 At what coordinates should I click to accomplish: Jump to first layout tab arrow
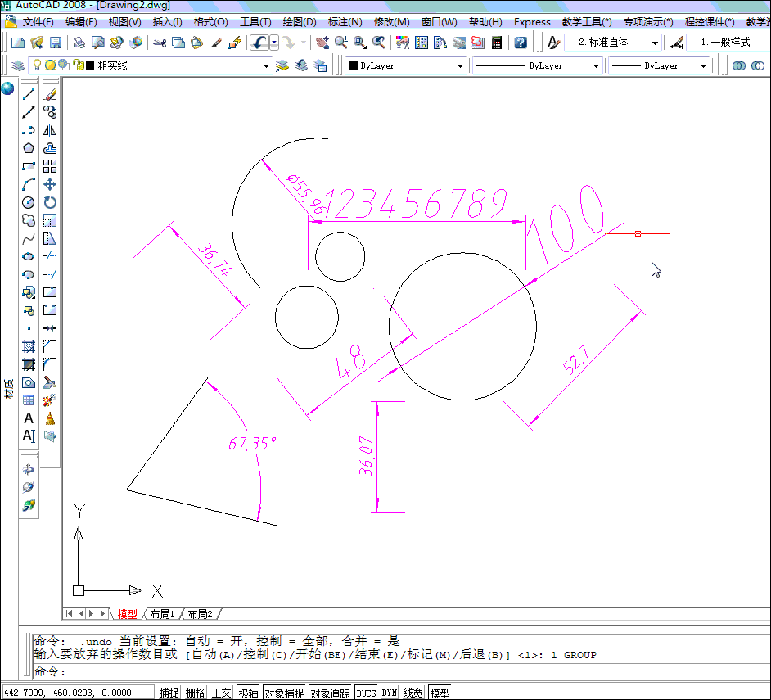click(70, 613)
